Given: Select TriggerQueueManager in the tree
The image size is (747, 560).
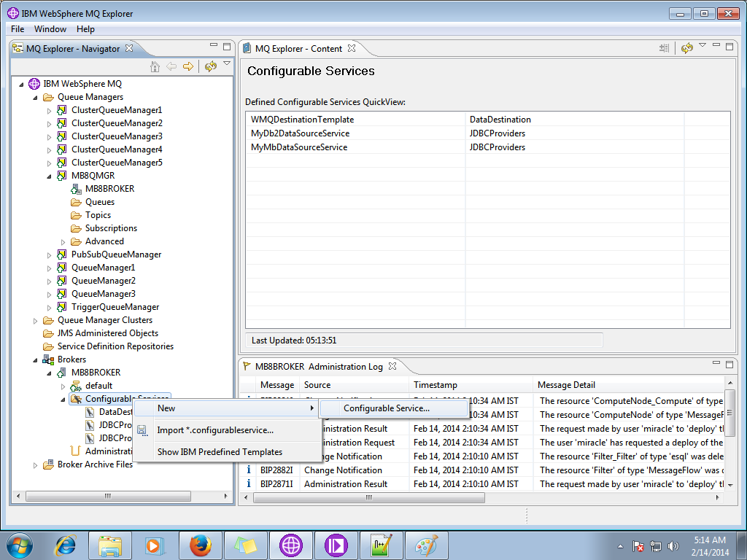Looking at the screenshot, I should [115, 307].
